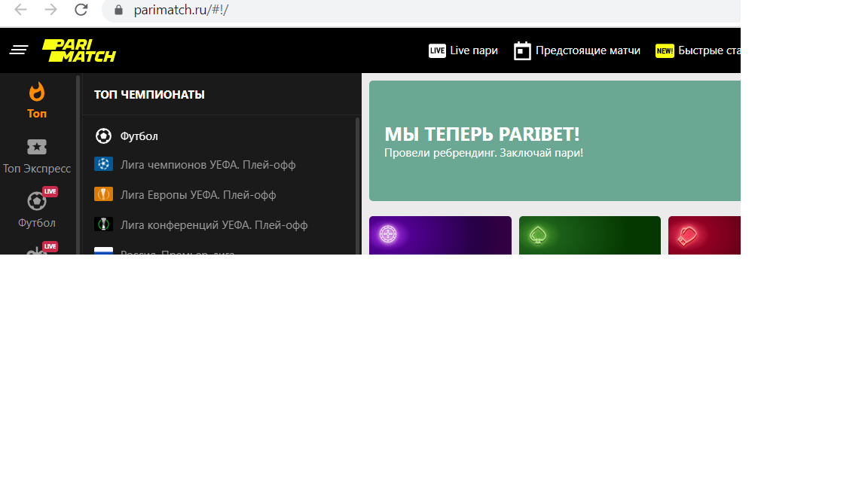Click the championships list scrollbar

(358, 185)
